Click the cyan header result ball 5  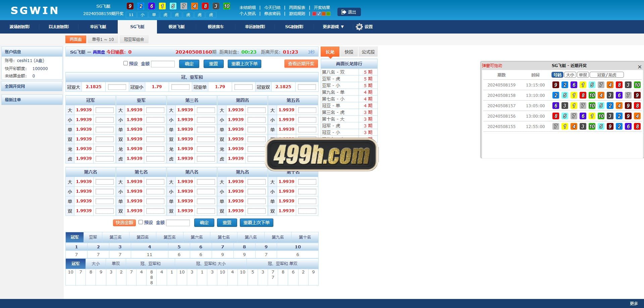click(x=173, y=6)
